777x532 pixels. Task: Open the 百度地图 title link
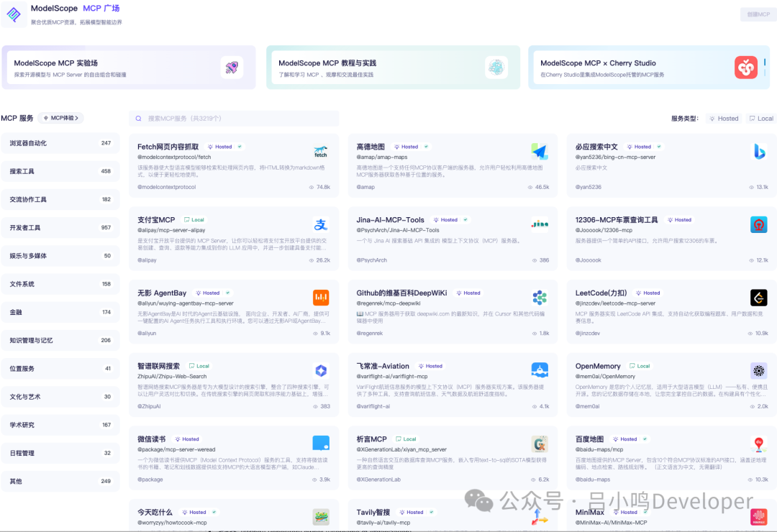pos(590,439)
